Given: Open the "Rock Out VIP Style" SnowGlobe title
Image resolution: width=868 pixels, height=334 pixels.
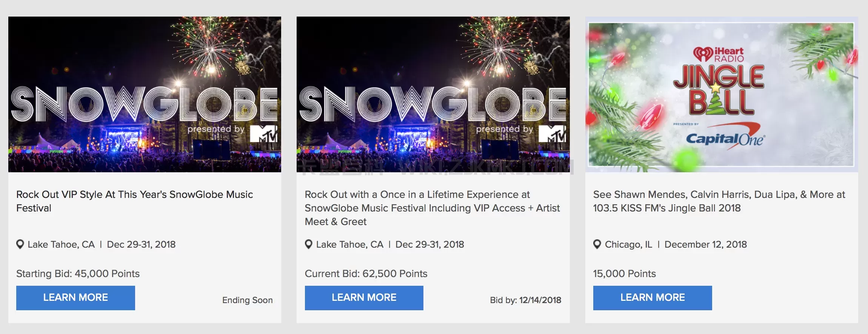Looking at the screenshot, I should (x=134, y=201).
